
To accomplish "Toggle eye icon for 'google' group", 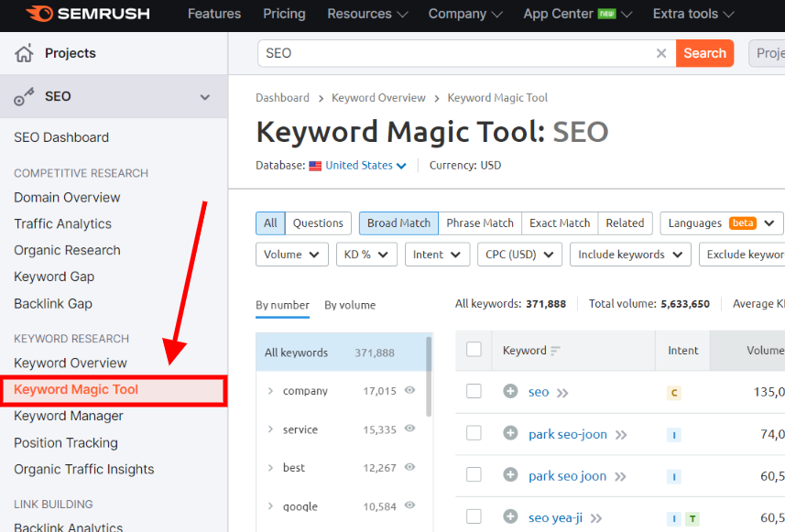I will (409, 505).
